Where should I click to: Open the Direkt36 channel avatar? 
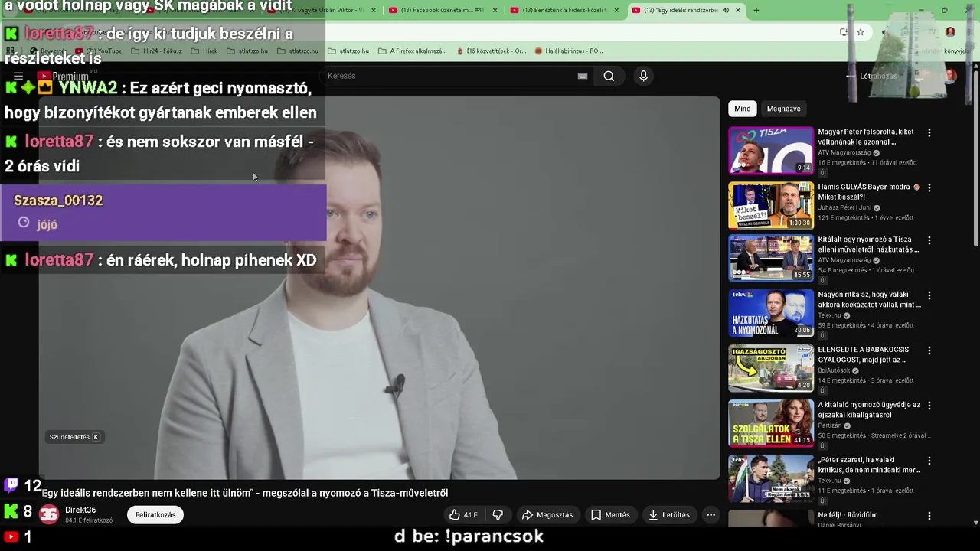49,515
